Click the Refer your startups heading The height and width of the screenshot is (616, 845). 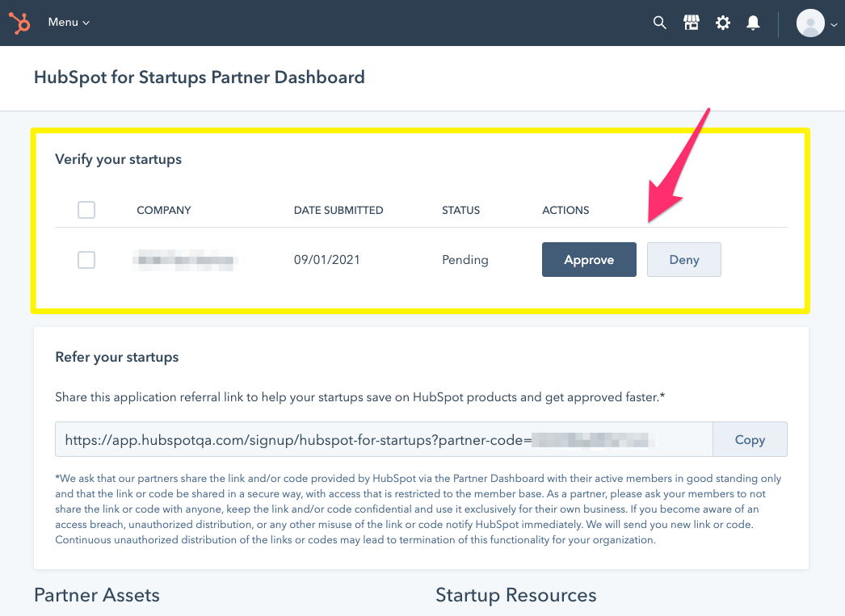point(117,357)
